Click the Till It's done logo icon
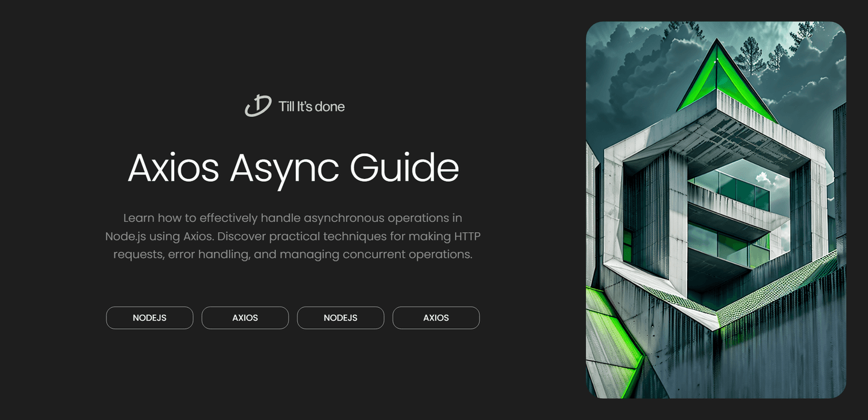 258,106
